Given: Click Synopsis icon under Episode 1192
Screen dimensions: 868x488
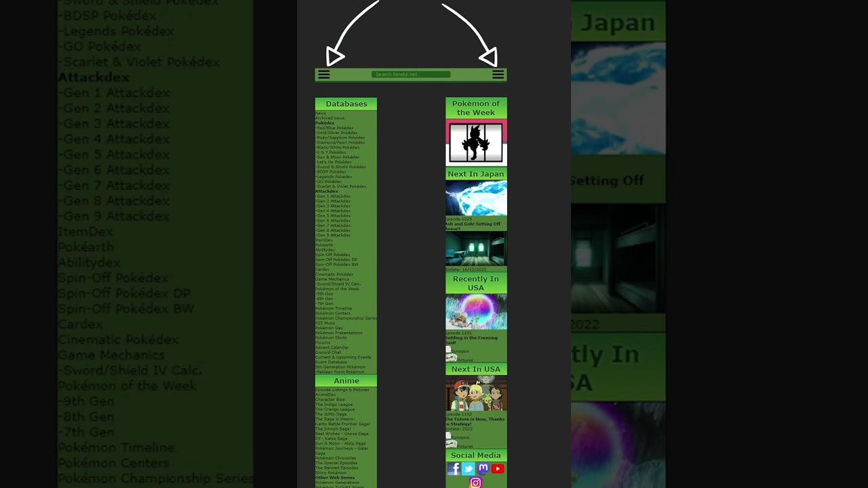Looking at the screenshot, I should pyautogui.click(x=448, y=435).
